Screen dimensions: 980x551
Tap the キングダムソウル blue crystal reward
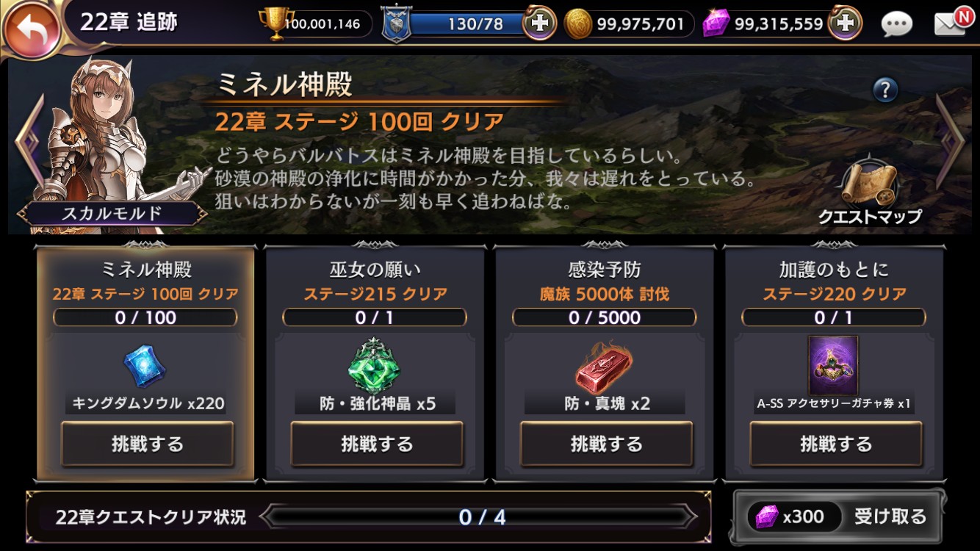(145, 366)
